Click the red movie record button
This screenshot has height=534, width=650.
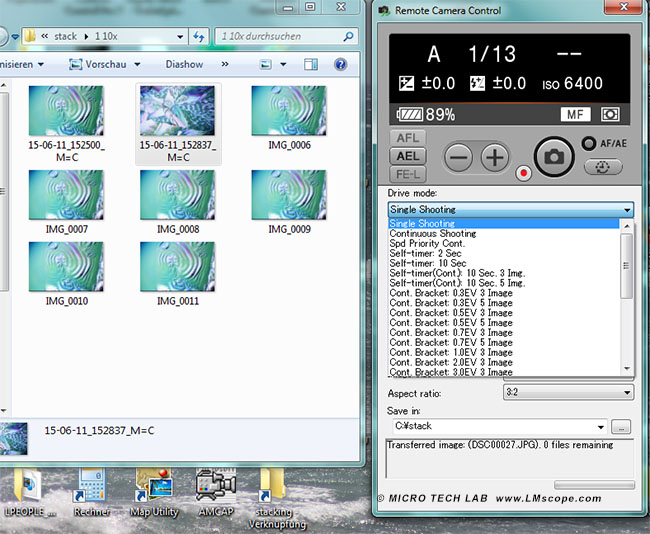click(522, 173)
